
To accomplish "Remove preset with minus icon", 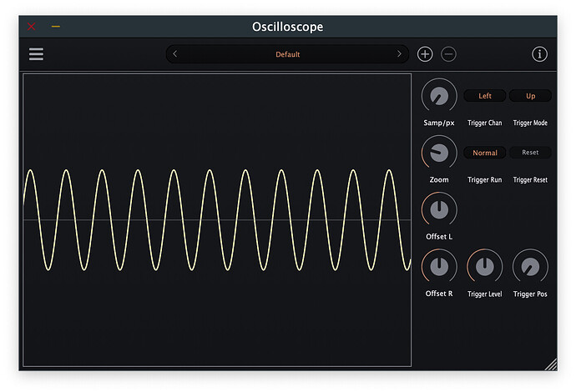I will pos(448,54).
